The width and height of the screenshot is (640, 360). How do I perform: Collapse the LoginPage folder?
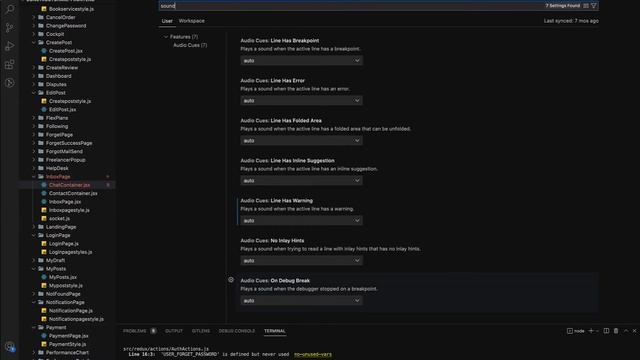34,235
